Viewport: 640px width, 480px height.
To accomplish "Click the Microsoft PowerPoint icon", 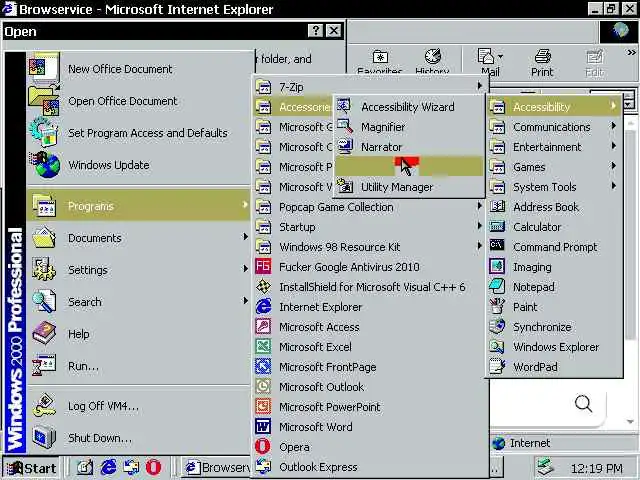I will (263, 407).
